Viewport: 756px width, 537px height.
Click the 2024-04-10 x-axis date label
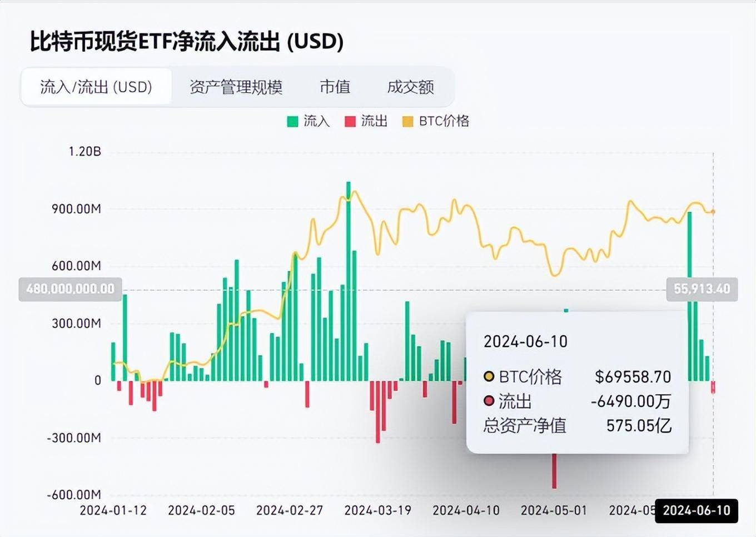(466, 510)
